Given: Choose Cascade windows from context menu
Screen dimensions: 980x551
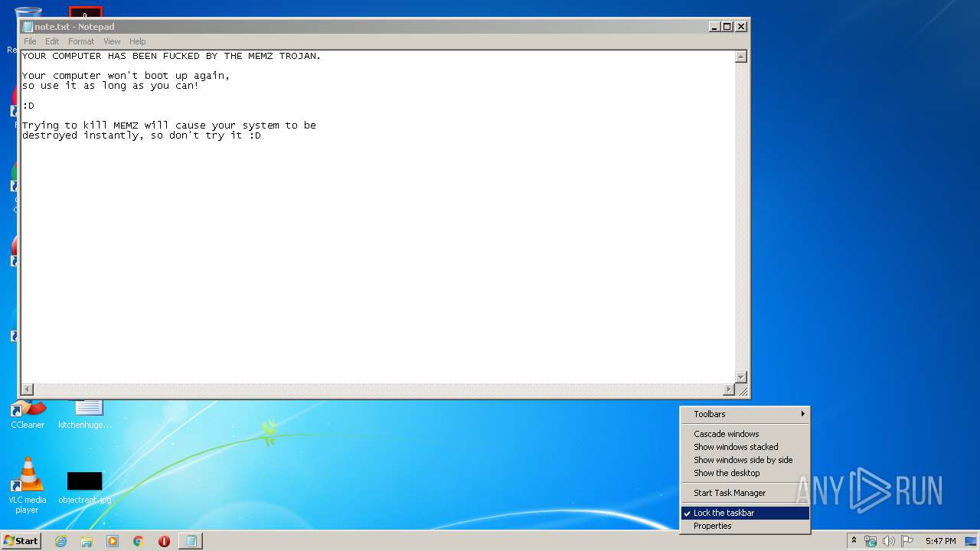Looking at the screenshot, I should [x=745, y=434].
